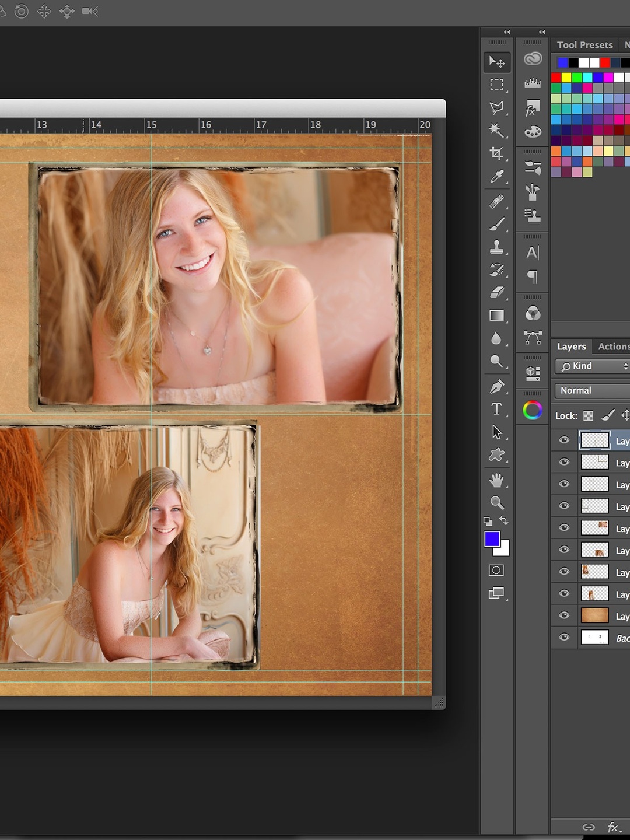Swap foreground and background colors

tap(504, 520)
